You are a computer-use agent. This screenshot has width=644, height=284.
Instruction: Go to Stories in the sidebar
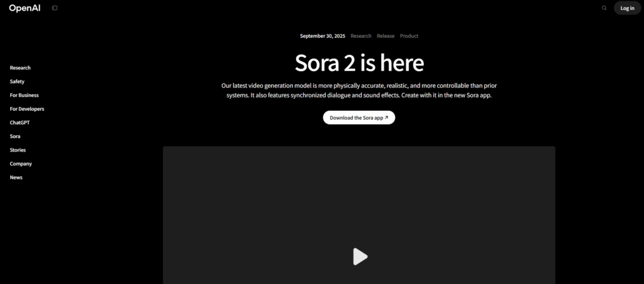pos(18,150)
